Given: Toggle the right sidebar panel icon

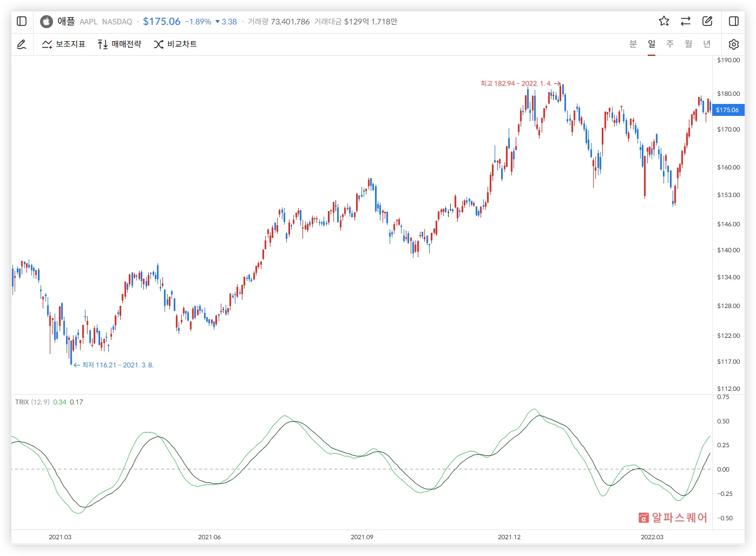Looking at the screenshot, I should [734, 21].
